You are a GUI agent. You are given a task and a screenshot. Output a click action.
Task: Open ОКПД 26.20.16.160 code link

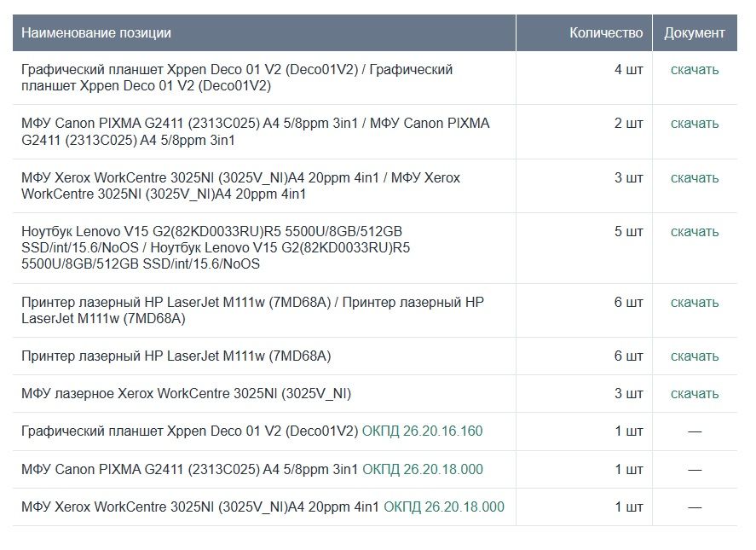(x=422, y=431)
